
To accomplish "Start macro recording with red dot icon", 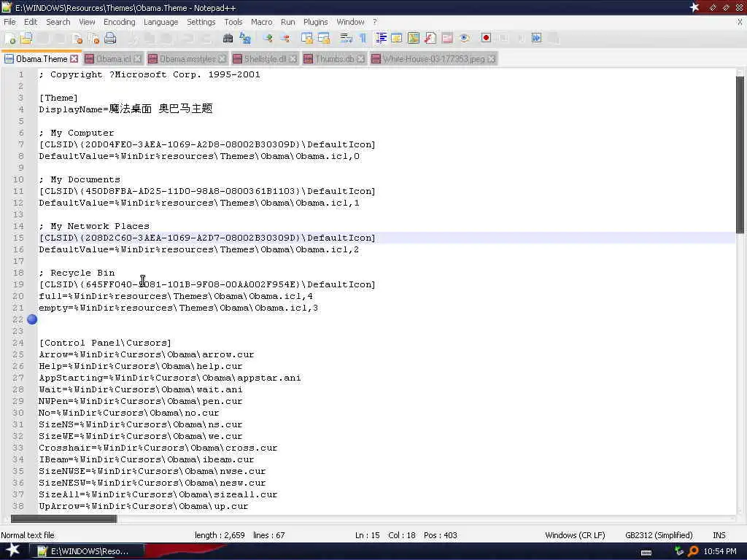I will point(486,39).
